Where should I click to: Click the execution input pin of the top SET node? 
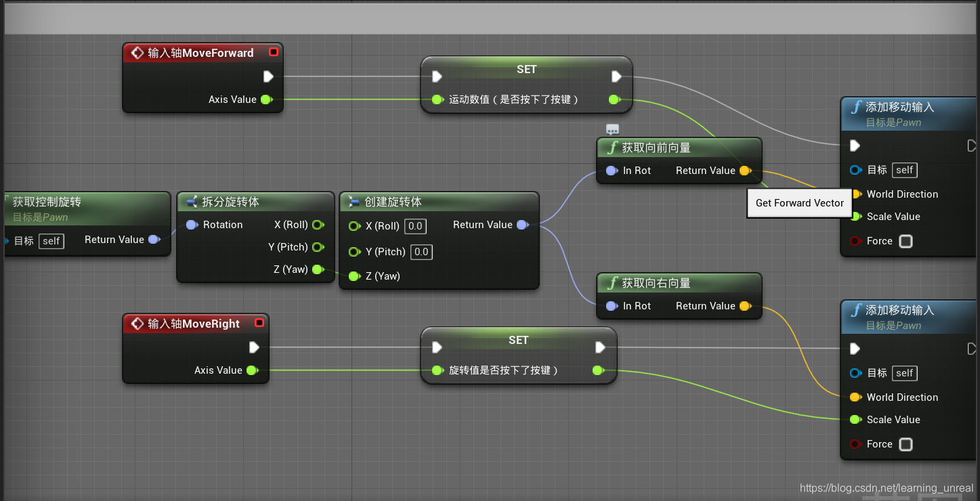(438, 76)
